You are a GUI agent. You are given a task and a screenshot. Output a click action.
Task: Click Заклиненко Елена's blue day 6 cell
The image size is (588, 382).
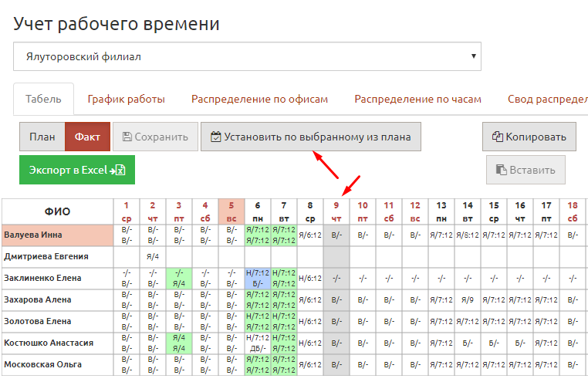[x=258, y=279]
